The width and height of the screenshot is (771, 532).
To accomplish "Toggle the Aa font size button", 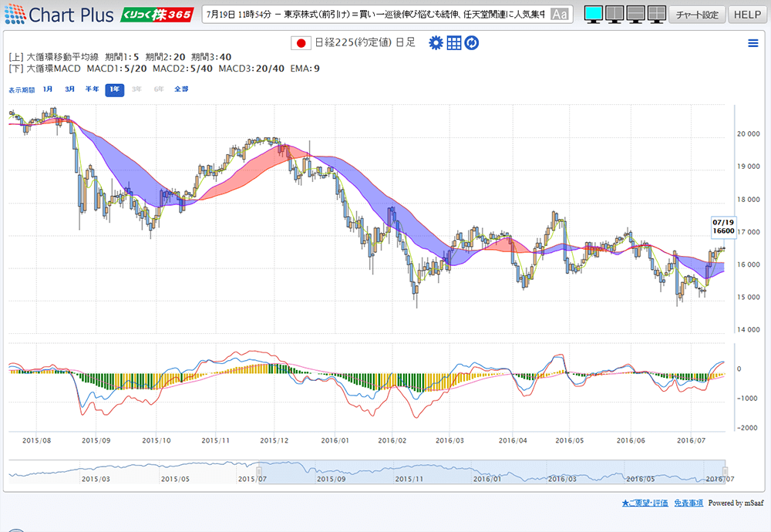I will click(559, 15).
